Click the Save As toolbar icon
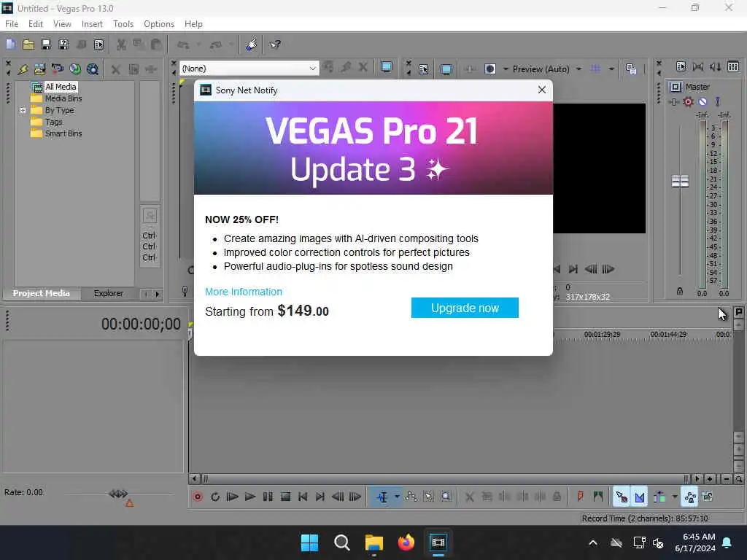 tap(63, 44)
